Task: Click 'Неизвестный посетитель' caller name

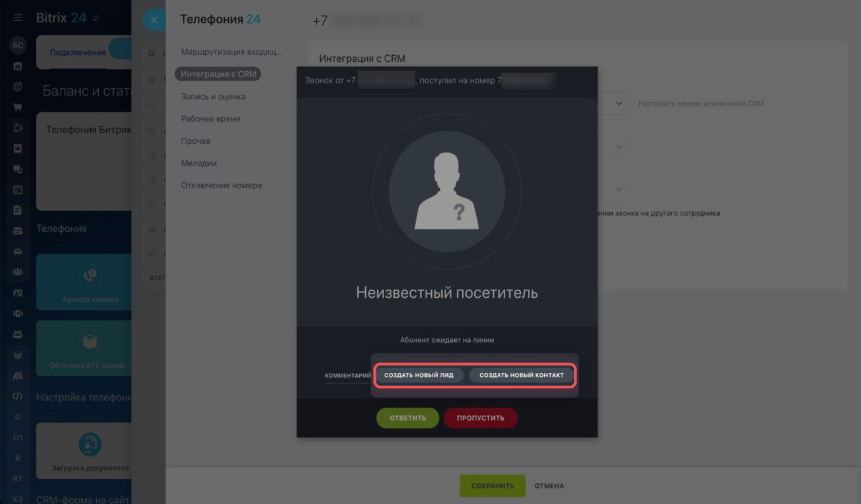Action: point(447,293)
